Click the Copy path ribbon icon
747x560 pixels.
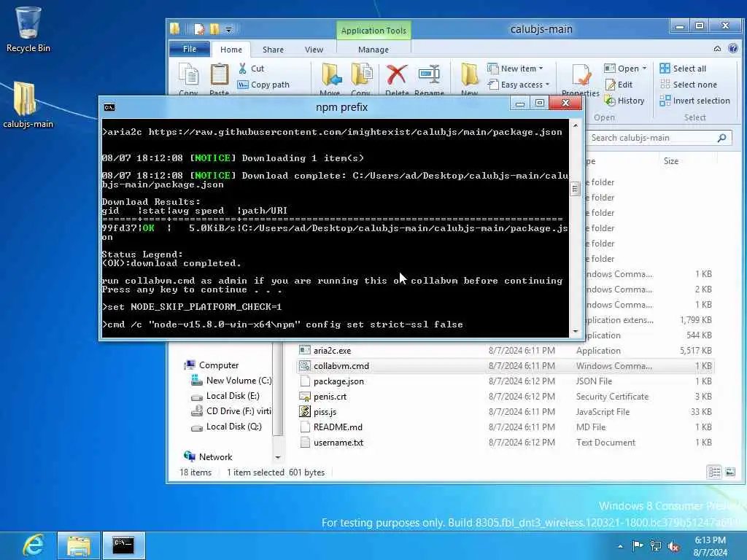(243, 85)
